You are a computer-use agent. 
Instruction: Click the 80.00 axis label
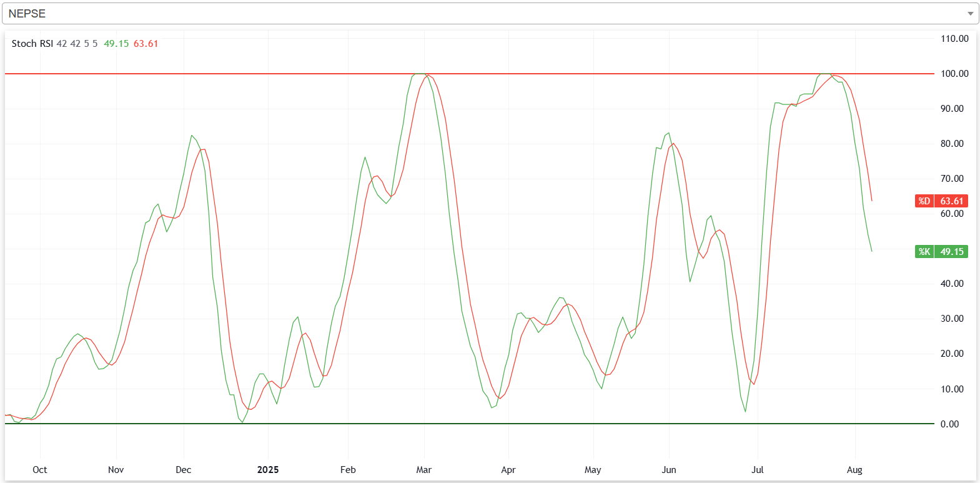(x=952, y=144)
